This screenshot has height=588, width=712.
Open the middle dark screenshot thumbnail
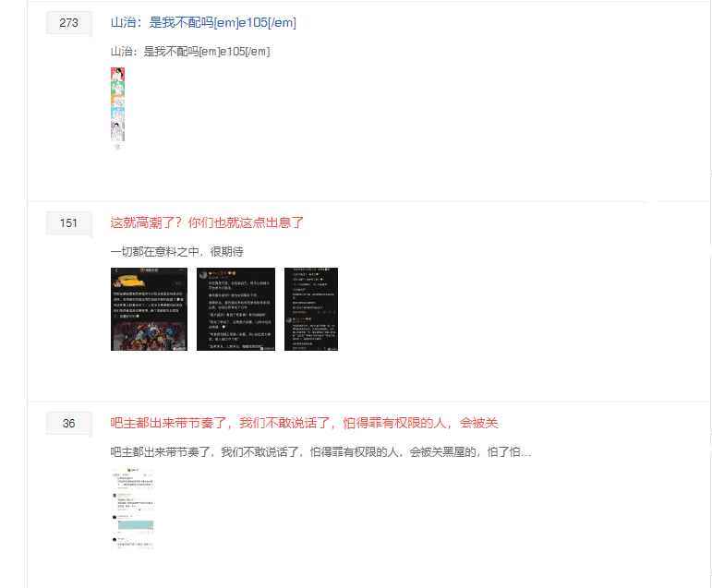tap(223, 309)
